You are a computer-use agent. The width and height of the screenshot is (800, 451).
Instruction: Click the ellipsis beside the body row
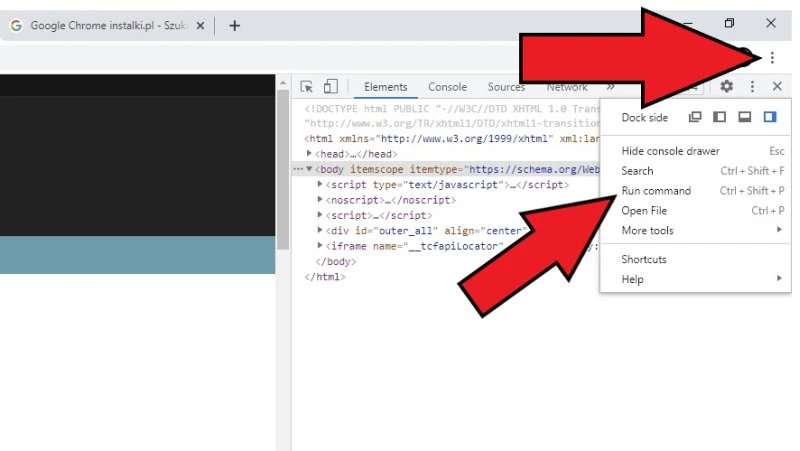pyautogui.click(x=298, y=169)
